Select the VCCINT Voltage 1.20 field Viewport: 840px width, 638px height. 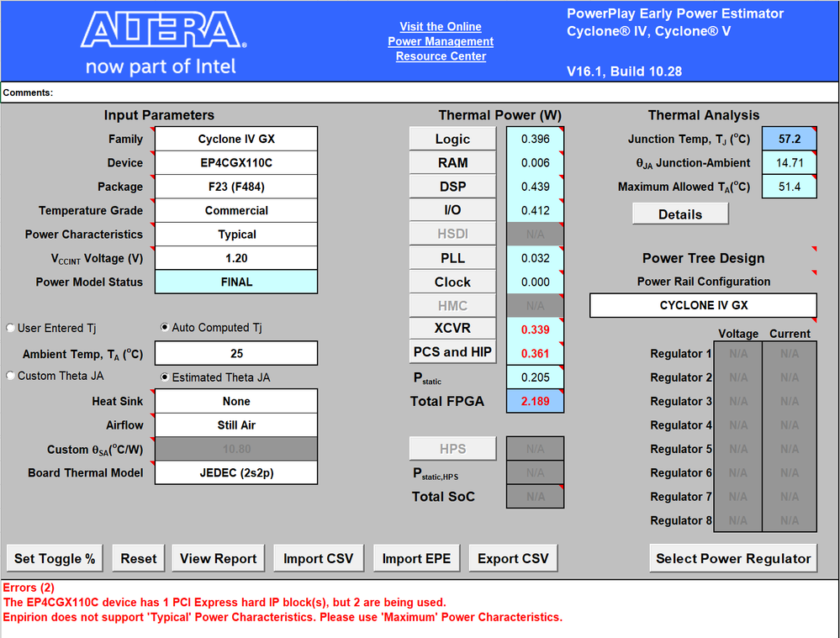pyautogui.click(x=236, y=258)
